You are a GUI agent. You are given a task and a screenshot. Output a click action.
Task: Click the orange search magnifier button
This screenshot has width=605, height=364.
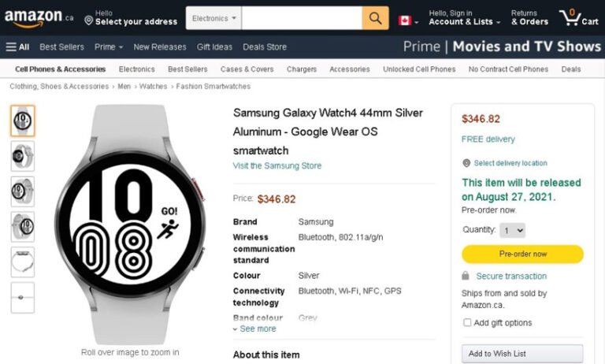click(x=375, y=18)
